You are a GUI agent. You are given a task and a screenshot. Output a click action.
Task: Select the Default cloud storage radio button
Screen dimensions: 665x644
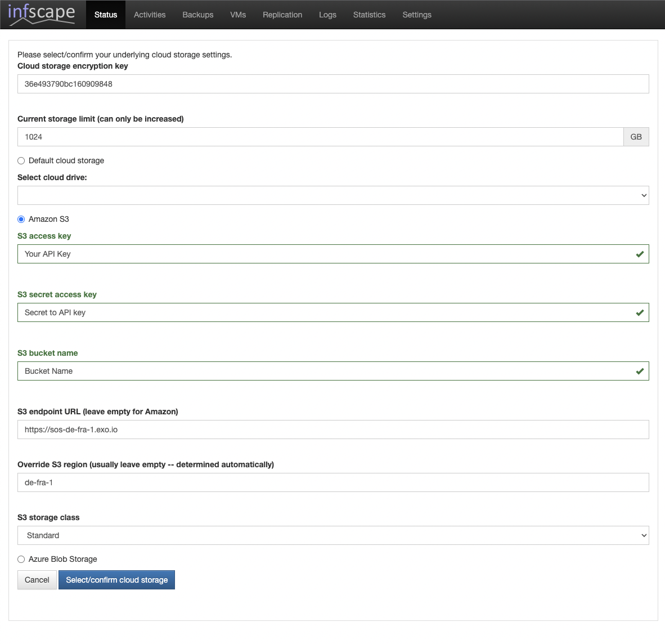click(x=21, y=160)
